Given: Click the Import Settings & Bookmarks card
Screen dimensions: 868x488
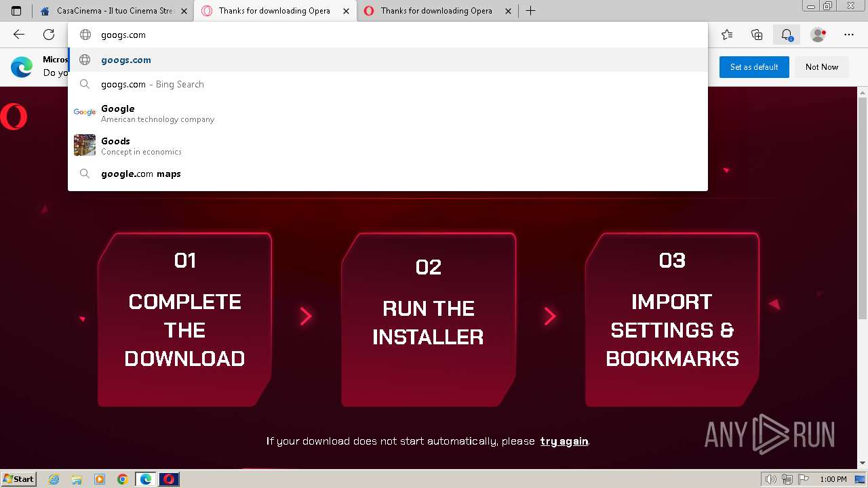Looking at the screenshot, I should 672,320.
